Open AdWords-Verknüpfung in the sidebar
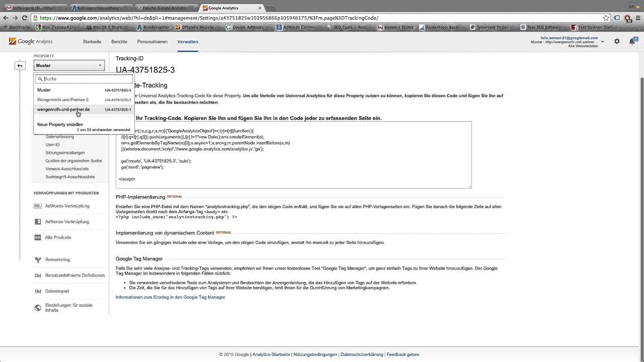The image size is (644, 362). pos(67,206)
